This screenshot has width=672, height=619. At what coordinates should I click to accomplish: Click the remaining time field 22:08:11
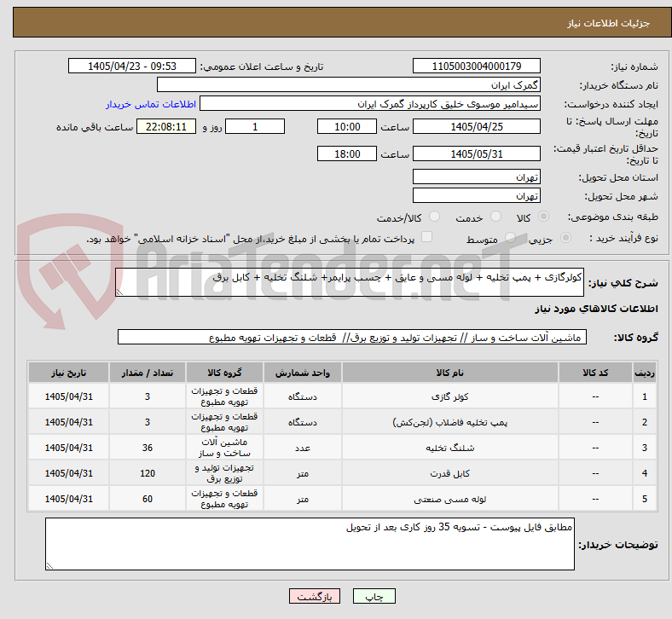[x=166, y=126]
